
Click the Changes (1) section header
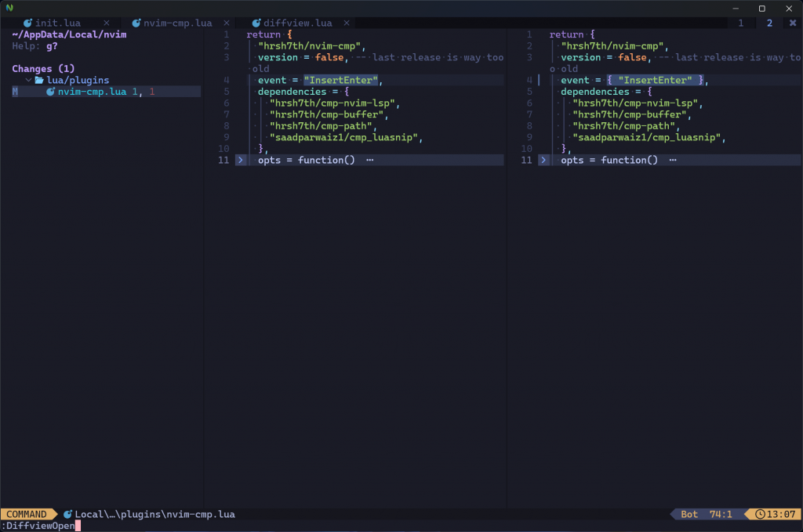coord(43,69)
